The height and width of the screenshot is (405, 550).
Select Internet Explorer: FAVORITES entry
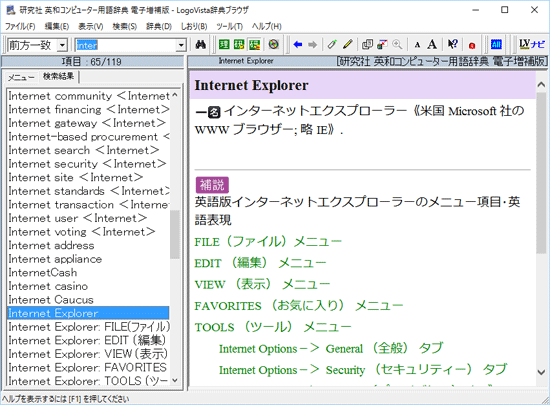pyautogui.click(x=88, y=367)
